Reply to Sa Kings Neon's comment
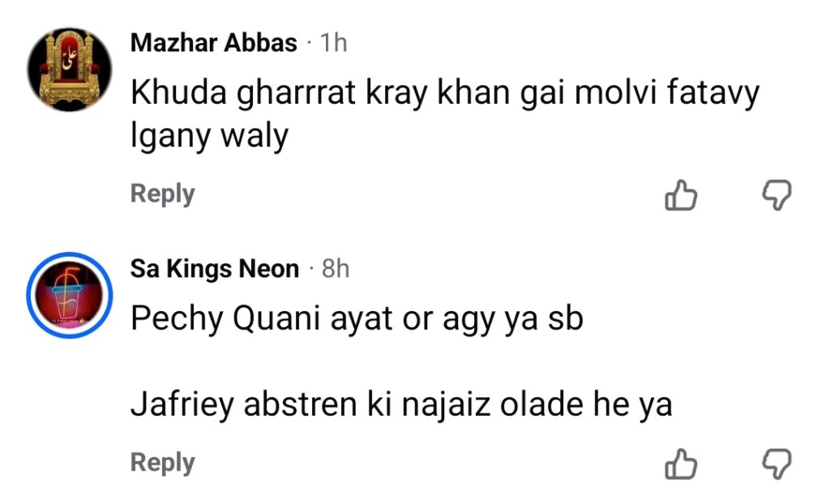 point(163,463)
